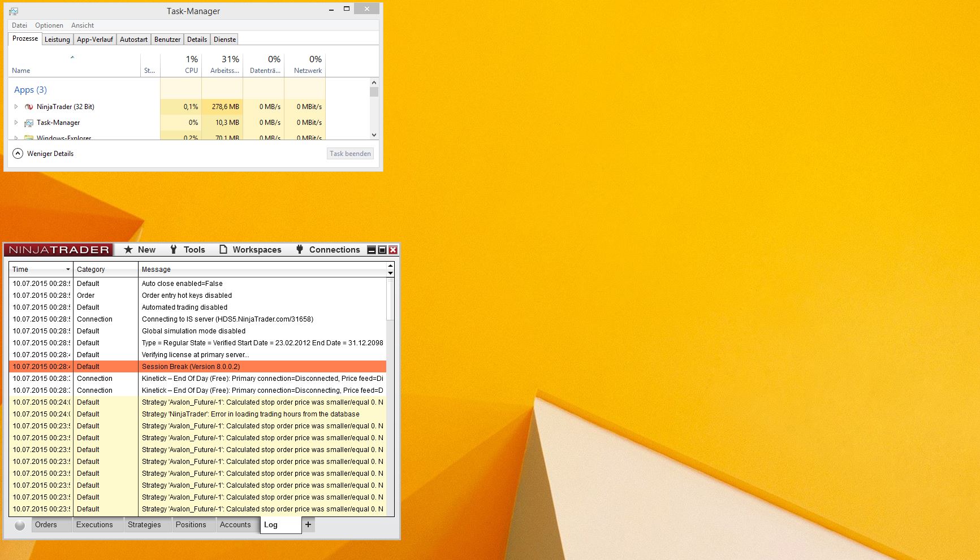Open the Ansicht menu in Task-Manager
980x560 pixels.
pos(83,25)
